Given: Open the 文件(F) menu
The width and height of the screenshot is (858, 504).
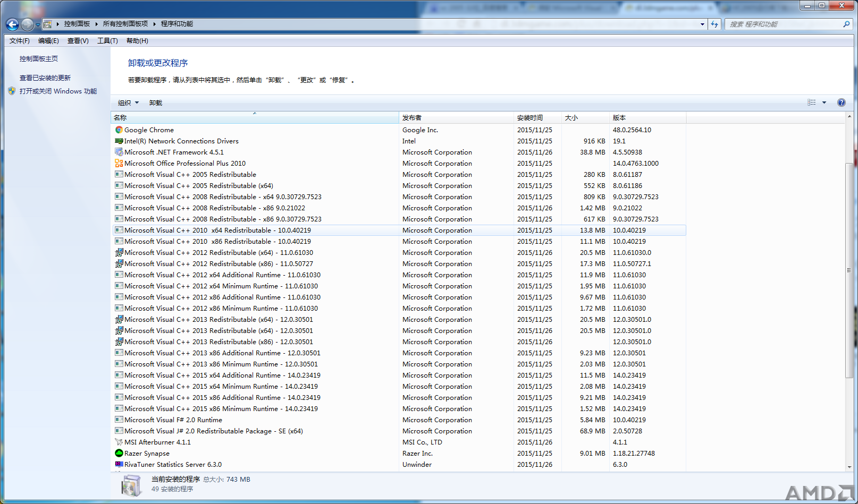Looking at the screenshot, I should (20, 41).
